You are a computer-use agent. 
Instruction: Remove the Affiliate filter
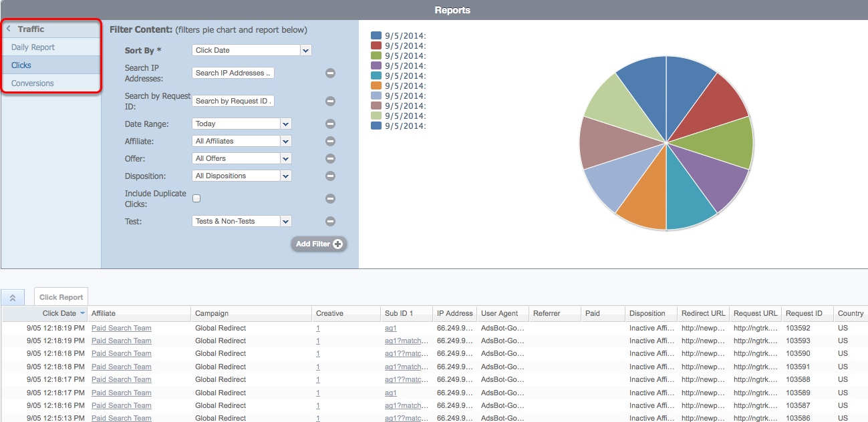[x=330, y=141]
